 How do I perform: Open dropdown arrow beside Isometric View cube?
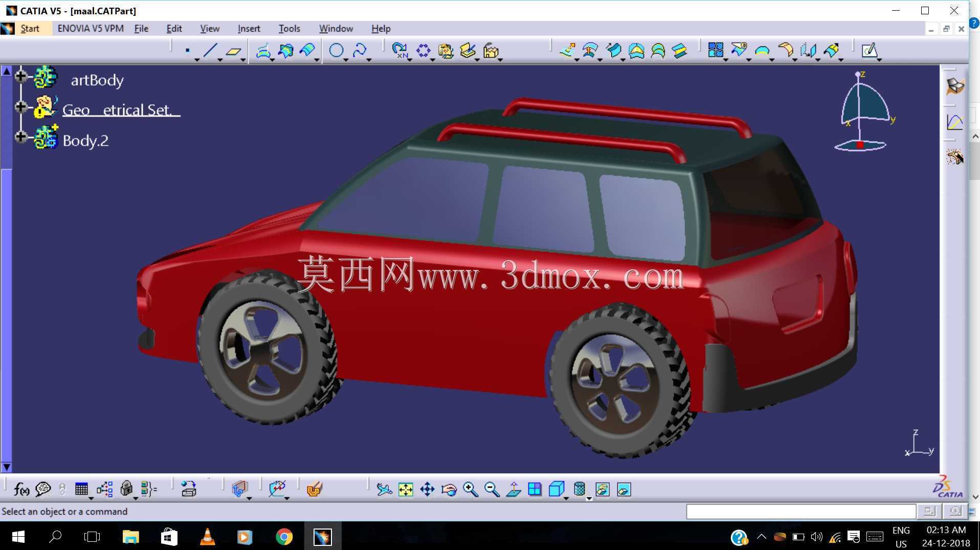[566, 498]
